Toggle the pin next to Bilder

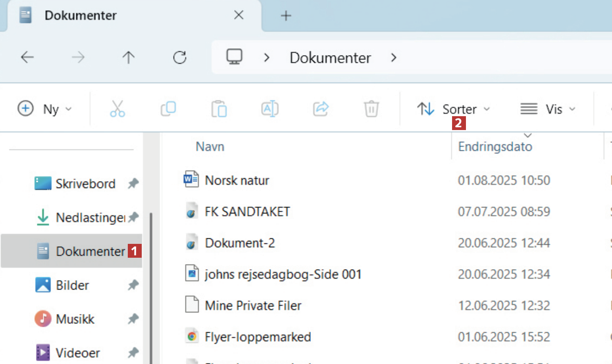coord(133,285)
